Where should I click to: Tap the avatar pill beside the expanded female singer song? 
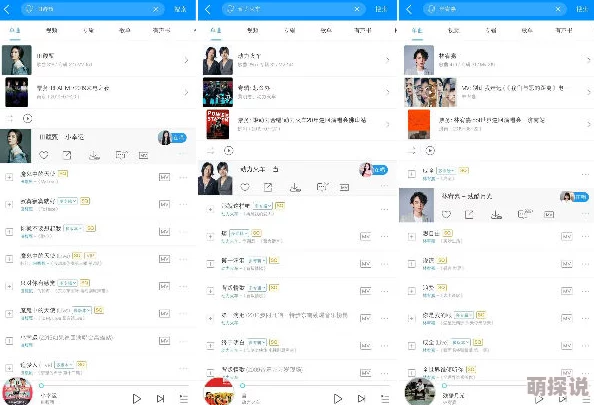coord(172,138)
